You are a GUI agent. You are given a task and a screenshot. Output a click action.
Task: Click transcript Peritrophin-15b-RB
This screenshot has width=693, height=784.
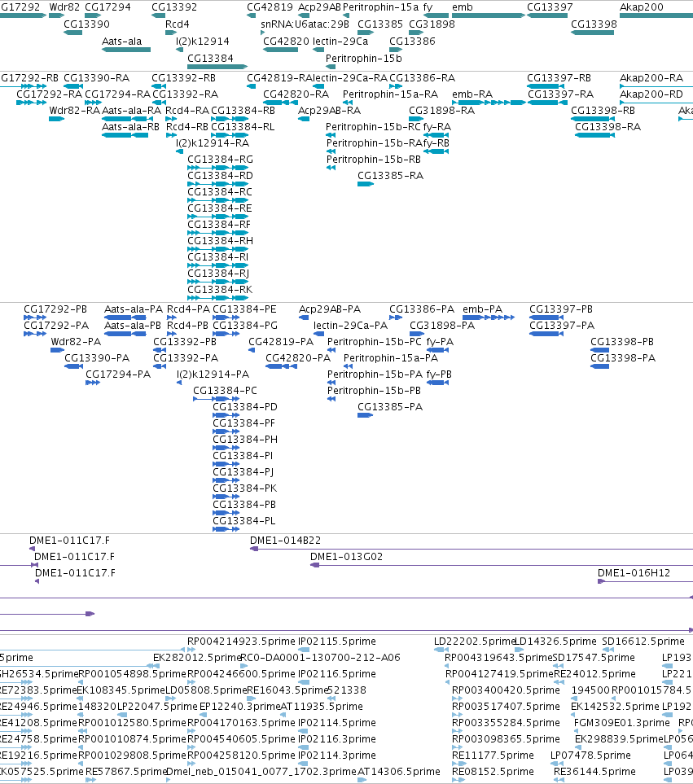pyautogui.click(x=374, y=159)
